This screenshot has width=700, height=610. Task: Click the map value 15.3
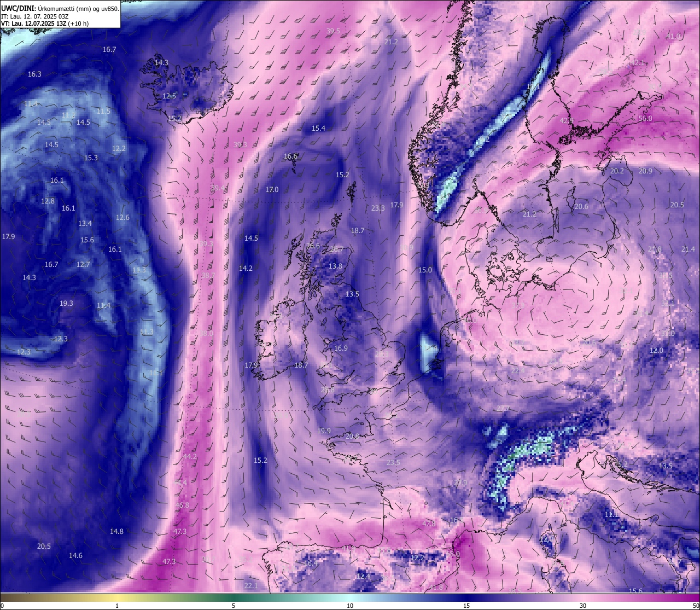91,158
